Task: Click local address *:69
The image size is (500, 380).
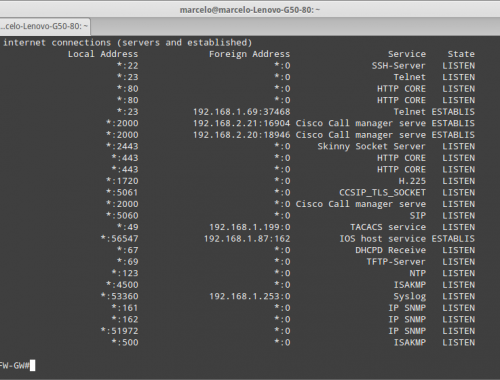Action: (x=127, y=262)
